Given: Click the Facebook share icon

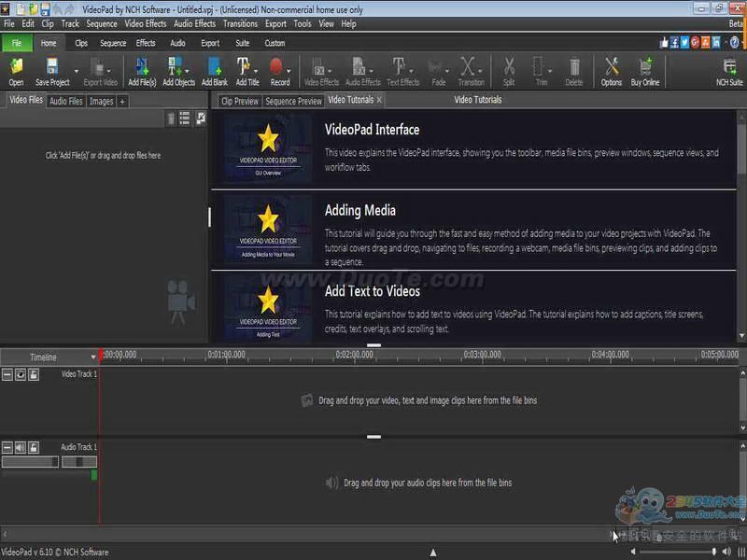Looking at the screenshot, I should click(674, 43).
